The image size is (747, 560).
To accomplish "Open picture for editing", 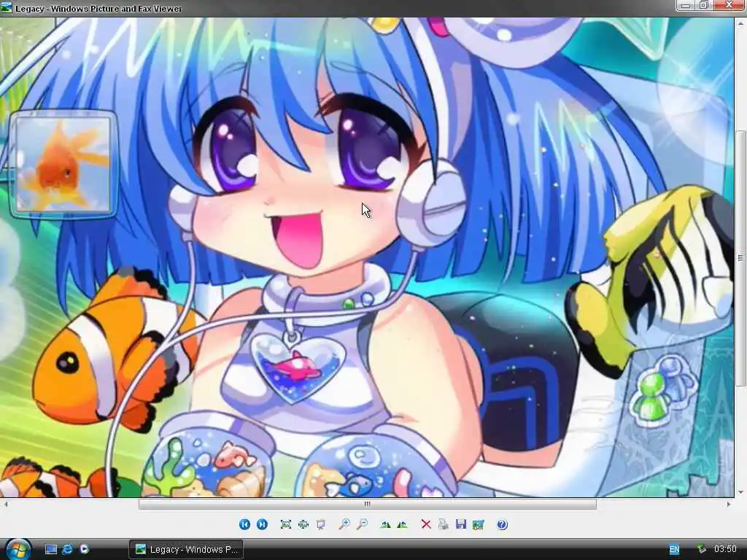I will coord(479,524).
